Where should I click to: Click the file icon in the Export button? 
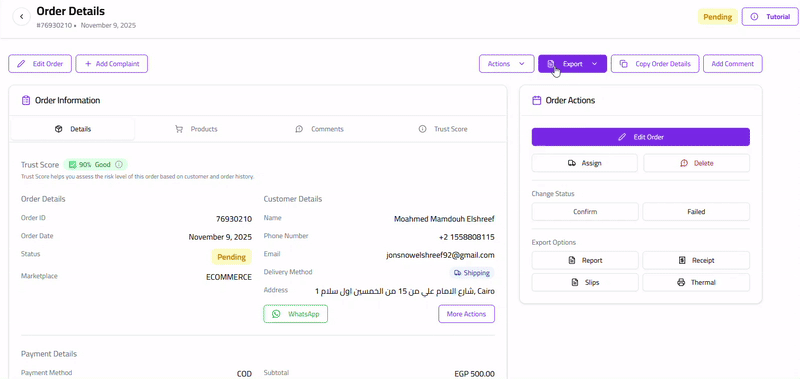pos(551,64)
